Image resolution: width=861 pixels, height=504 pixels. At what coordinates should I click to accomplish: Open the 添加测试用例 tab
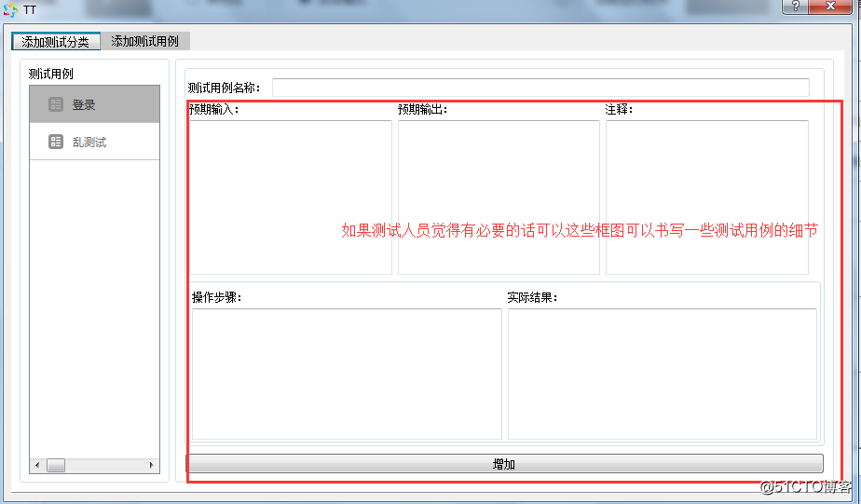coord(145,41)
